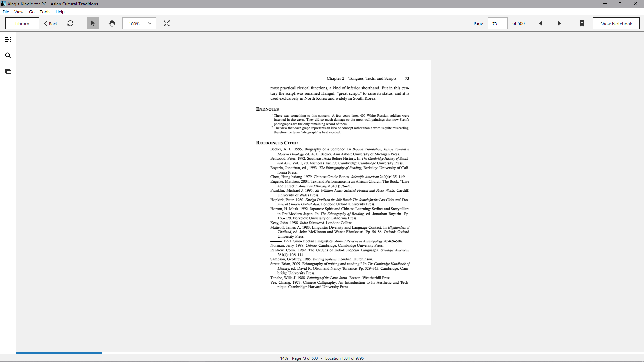Select the hand pan tool
This screenshot has height=362, width=644.
point(112,23)
